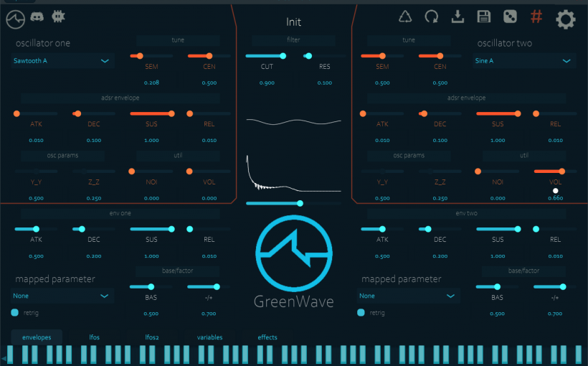Screen dimensions: 588x366
Task: Click the recycle triangle icon
Action: tap(406, 17)
